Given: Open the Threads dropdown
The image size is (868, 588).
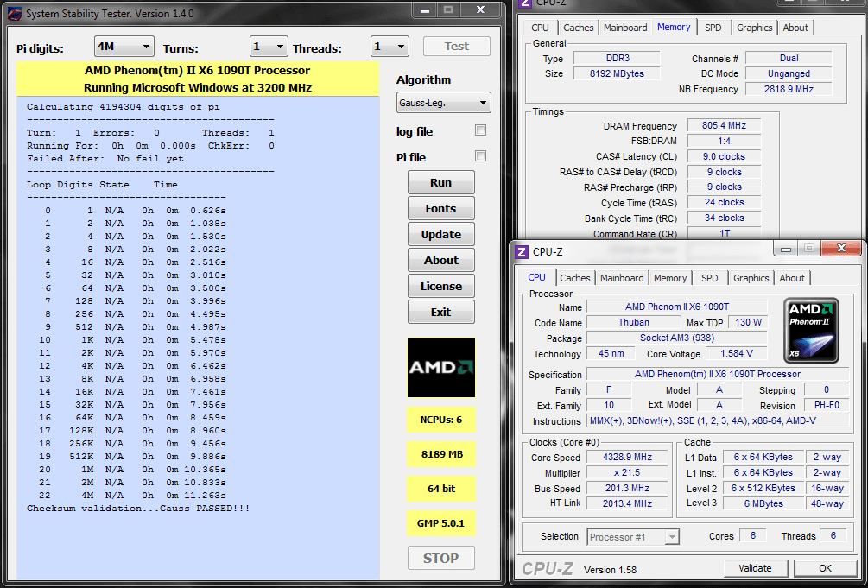Looking at the screenshot, I should (x=390, y=47).
